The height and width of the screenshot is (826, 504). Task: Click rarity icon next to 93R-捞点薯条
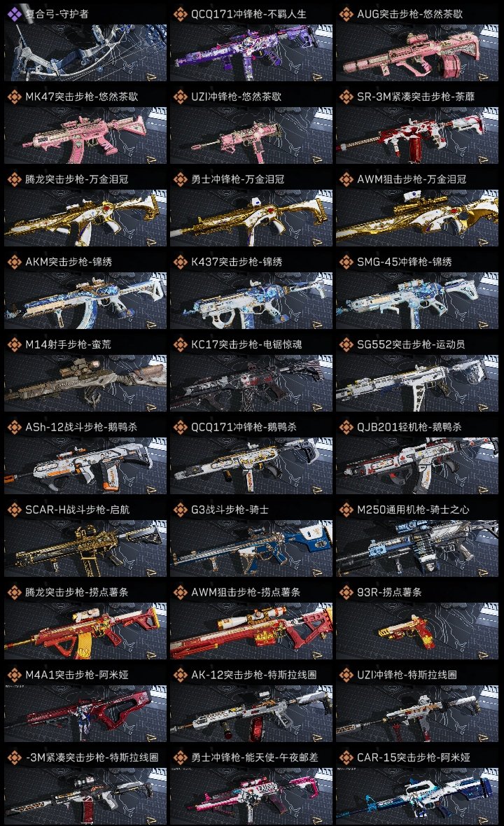[346, 592]
